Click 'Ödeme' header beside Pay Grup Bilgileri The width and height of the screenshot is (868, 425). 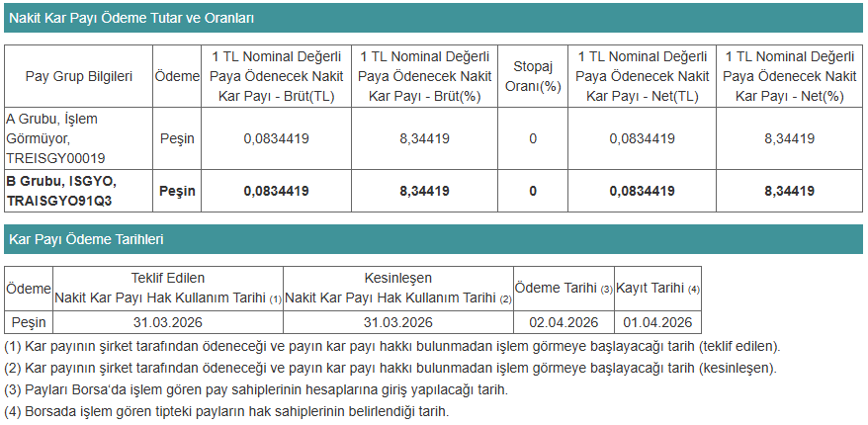pos(177,76)
